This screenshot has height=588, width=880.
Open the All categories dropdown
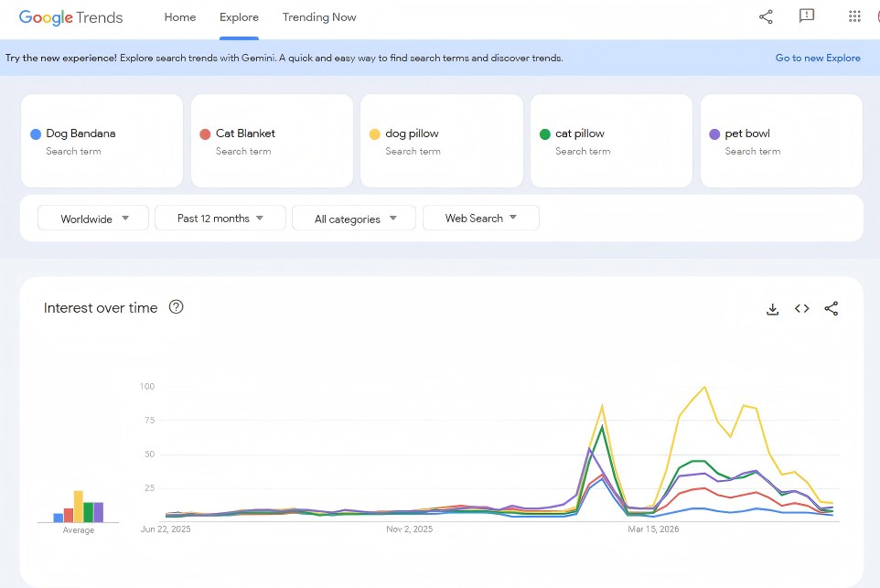point(354,218)
